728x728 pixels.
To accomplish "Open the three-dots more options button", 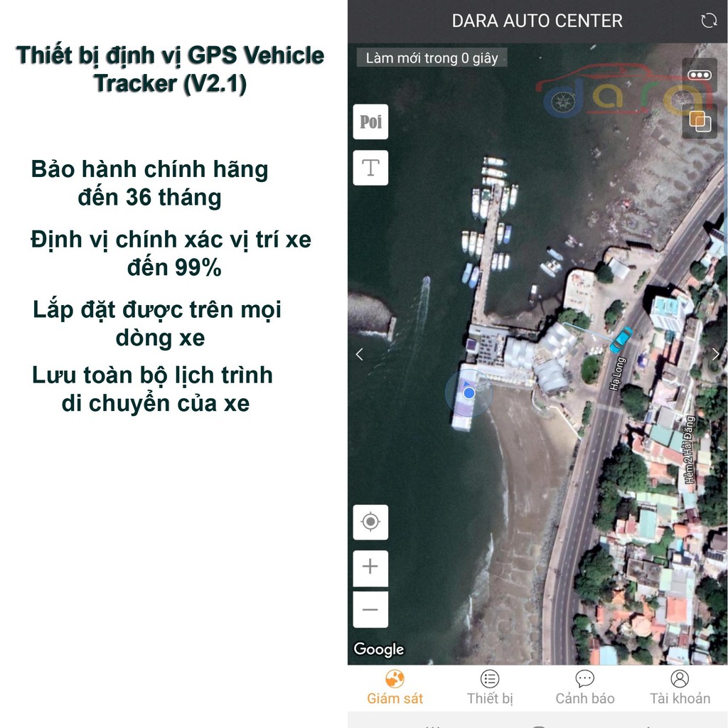I will click(700, 75).
